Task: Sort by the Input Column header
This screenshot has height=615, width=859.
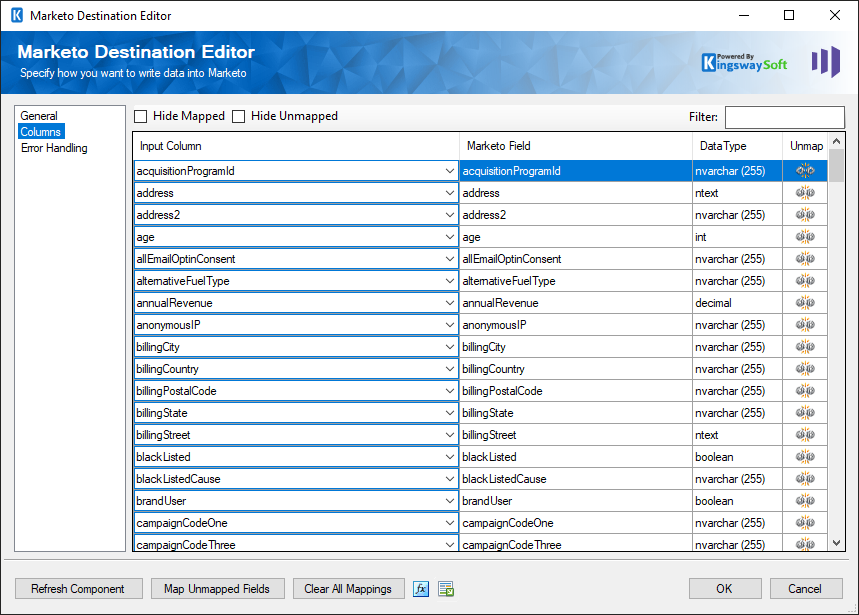Action: pos(296,146)
